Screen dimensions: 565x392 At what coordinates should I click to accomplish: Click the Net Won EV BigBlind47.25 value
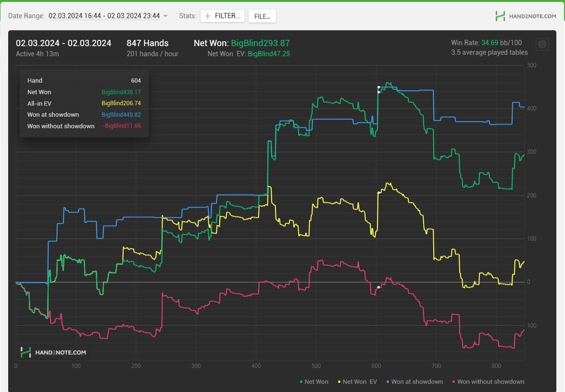269,54
